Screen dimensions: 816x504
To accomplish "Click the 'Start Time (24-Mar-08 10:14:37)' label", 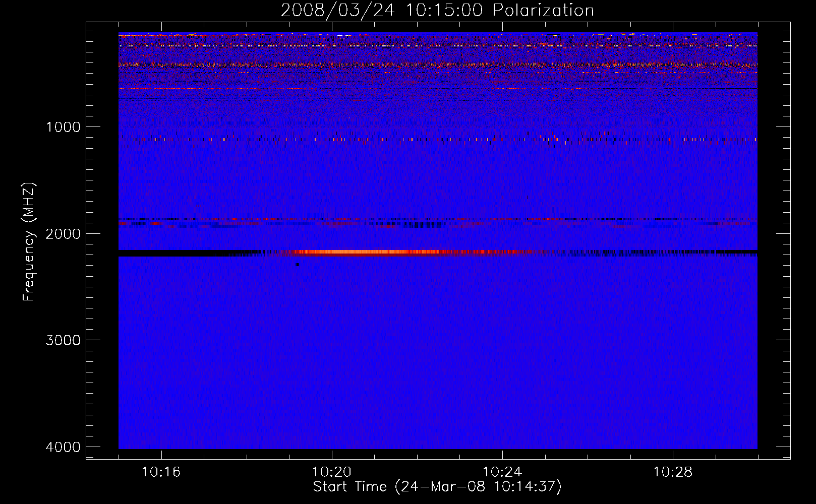I will 437,487.
